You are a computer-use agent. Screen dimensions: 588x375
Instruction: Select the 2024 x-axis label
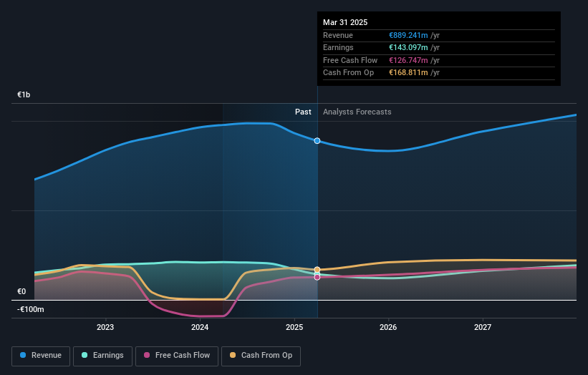click(x=200, y=327)
